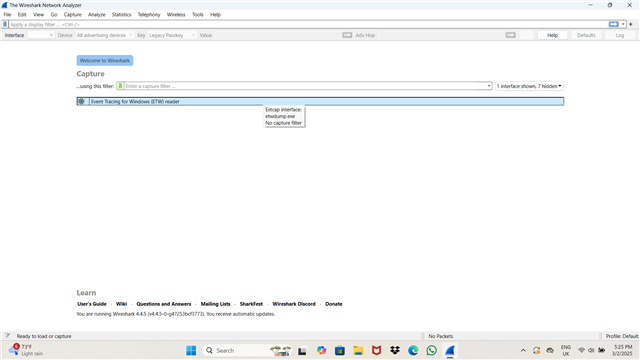Image resolution: width=640 pixels, height=360 pixels.
Task: Click the capture filter green bookmark icon
Action: (x=120, y=86)
